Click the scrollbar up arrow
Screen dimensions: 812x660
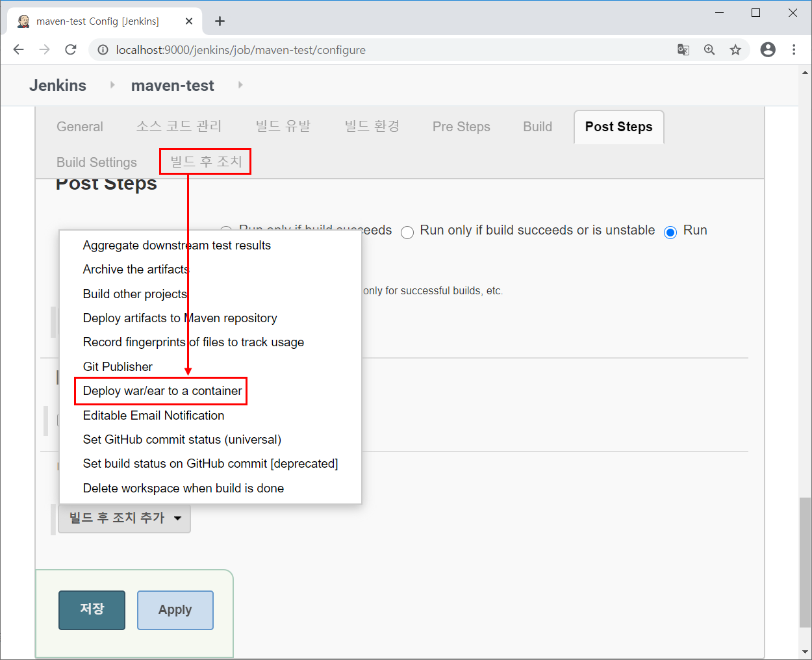(805, 73)
